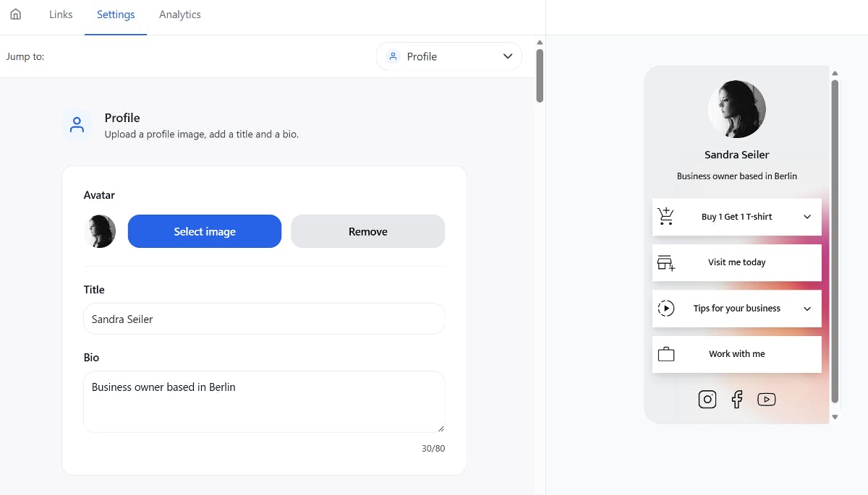868x495 pixels.
Task: Click the storefront icon on Visit me today
Action: [665, 262]
